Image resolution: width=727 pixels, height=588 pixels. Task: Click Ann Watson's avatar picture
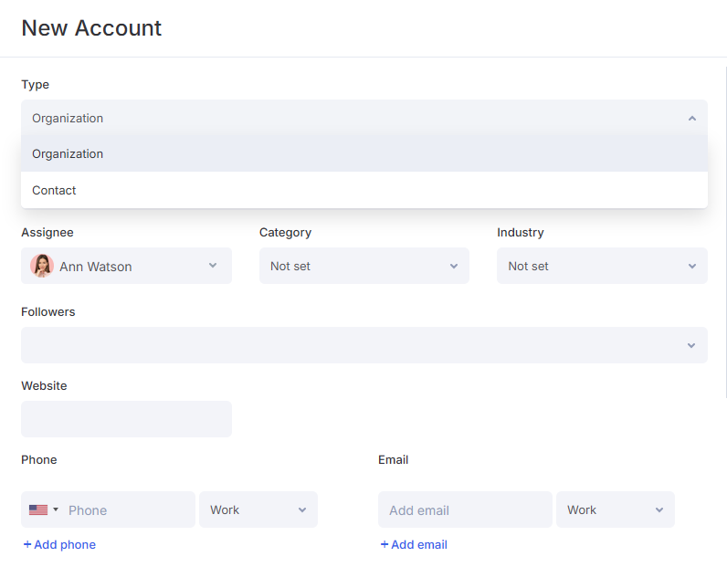pos(42,266)
